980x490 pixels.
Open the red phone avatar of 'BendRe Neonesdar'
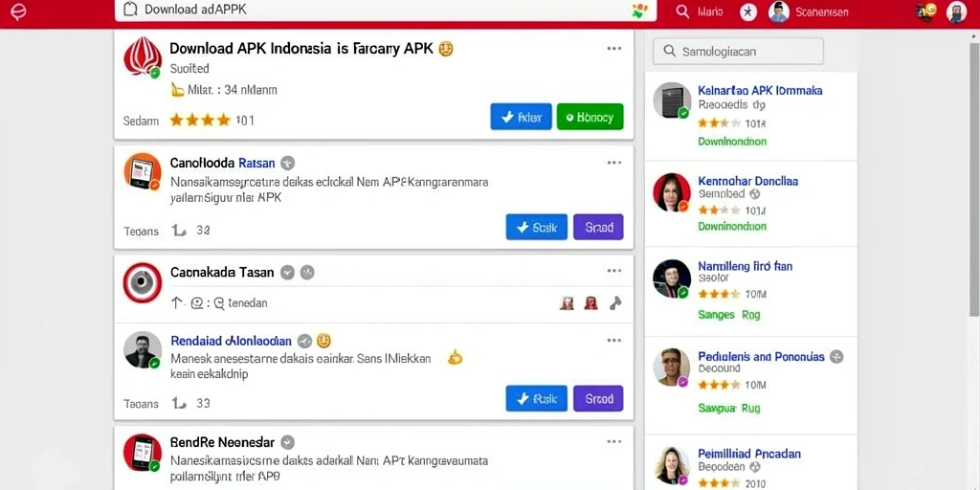(143, 453)
